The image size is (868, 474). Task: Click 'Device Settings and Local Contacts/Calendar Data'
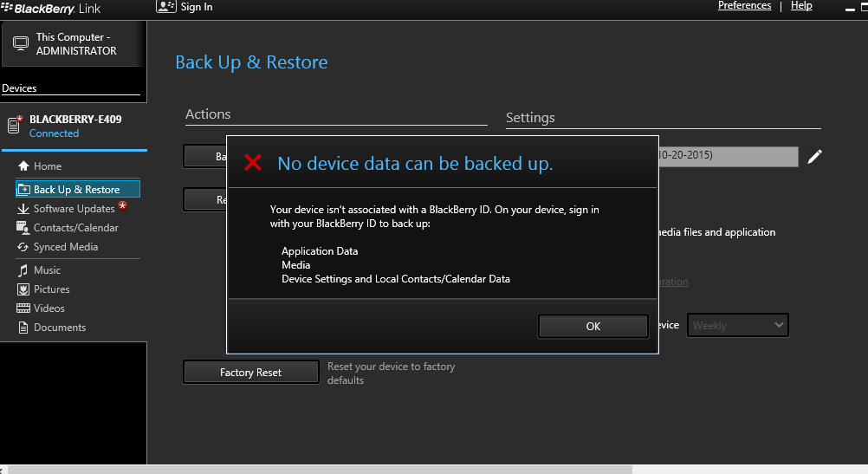[x=395, y=278]
